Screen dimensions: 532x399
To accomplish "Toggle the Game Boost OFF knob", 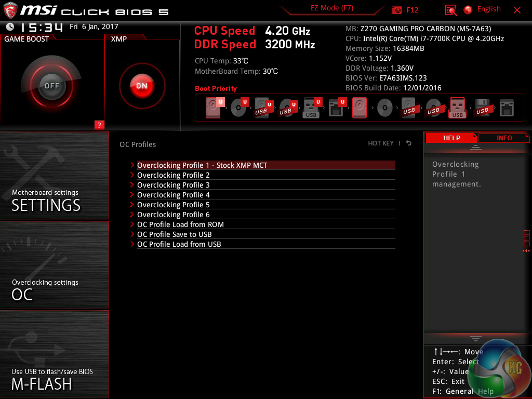I will (51, 86).
